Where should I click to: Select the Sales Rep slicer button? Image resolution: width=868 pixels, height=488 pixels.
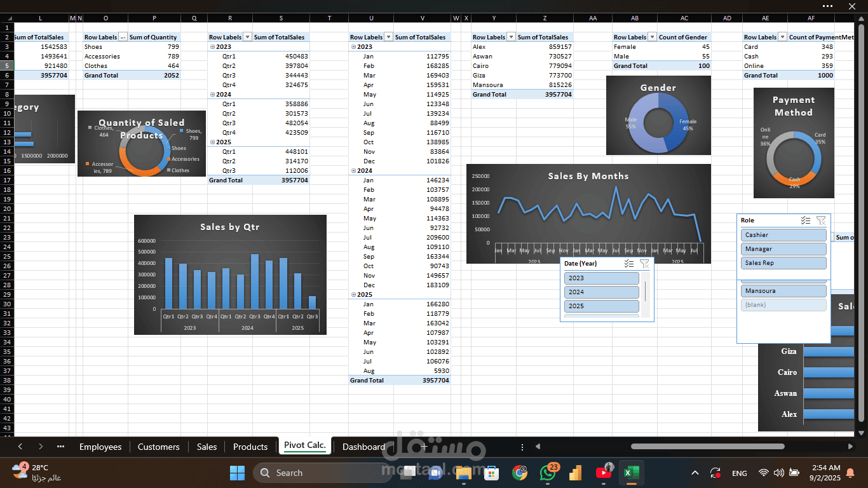click(x=783, y=263)
